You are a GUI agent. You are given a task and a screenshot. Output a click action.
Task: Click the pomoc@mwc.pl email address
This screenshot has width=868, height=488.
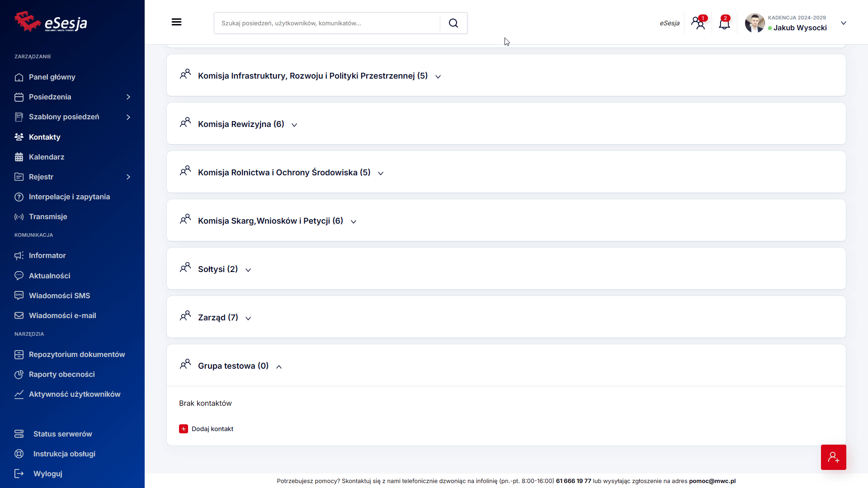pos(712,481)
